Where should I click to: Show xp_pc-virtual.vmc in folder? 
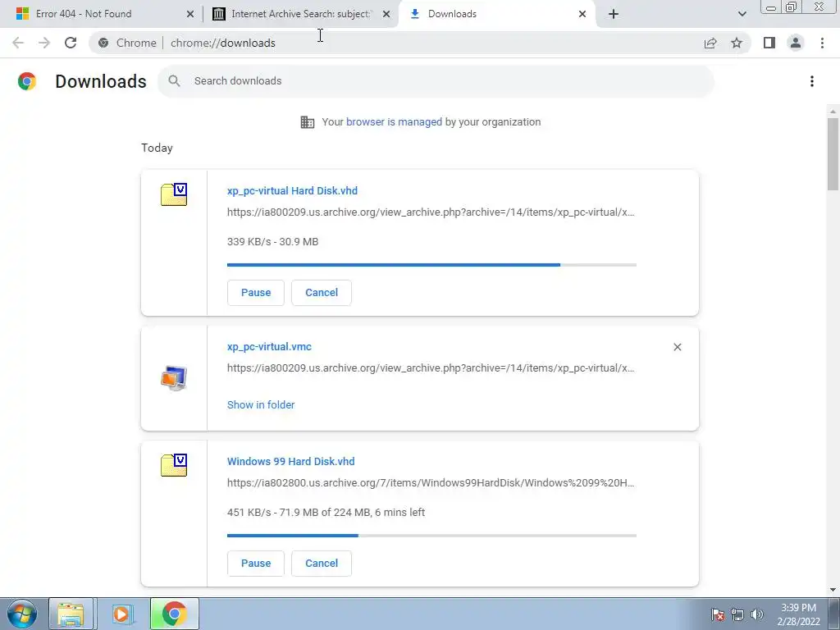(x=261, y=405)
